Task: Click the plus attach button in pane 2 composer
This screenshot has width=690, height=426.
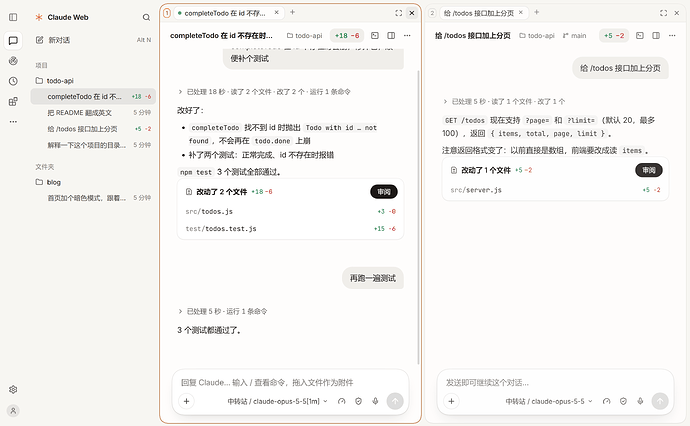Action: (x=451, y=401)
